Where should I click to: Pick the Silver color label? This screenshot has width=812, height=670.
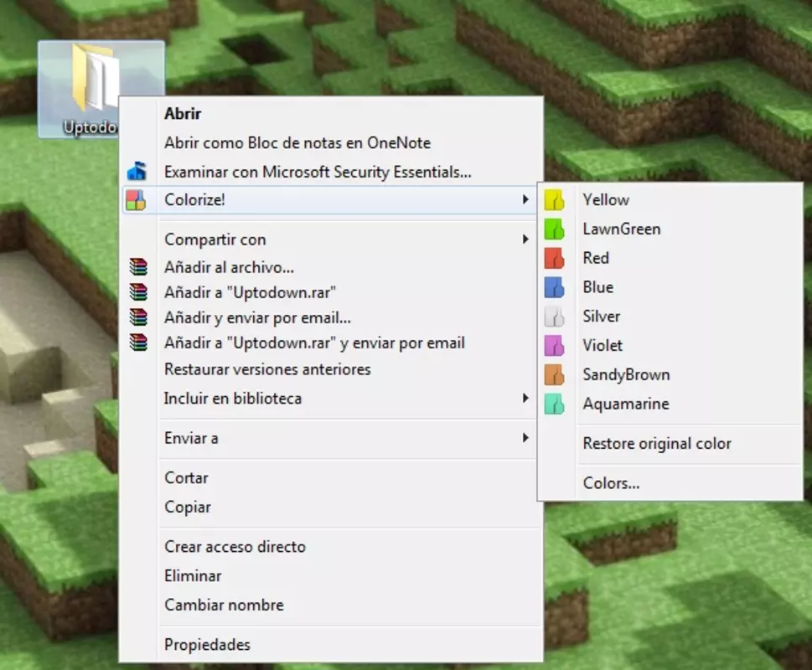(601, 316)
